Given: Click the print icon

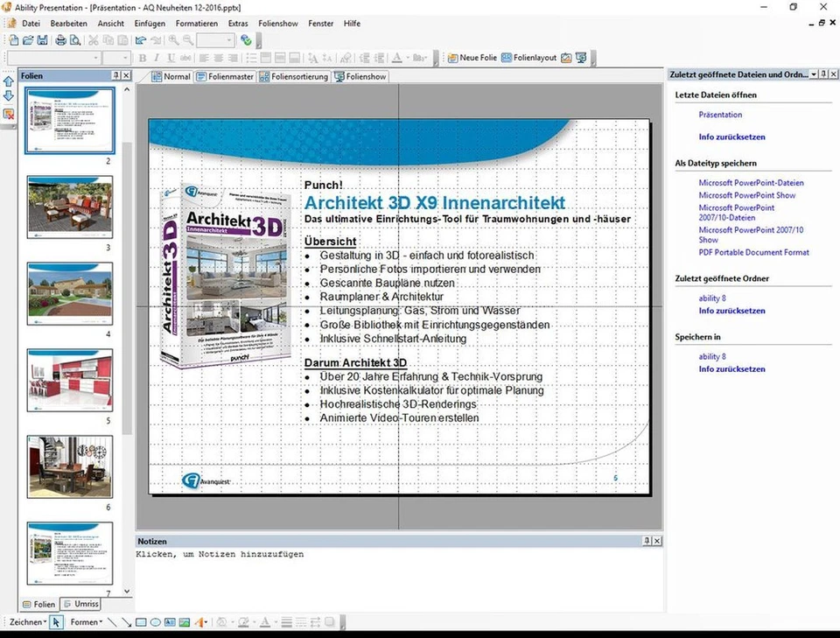Looking at the screenshot, I should (59, 39).
